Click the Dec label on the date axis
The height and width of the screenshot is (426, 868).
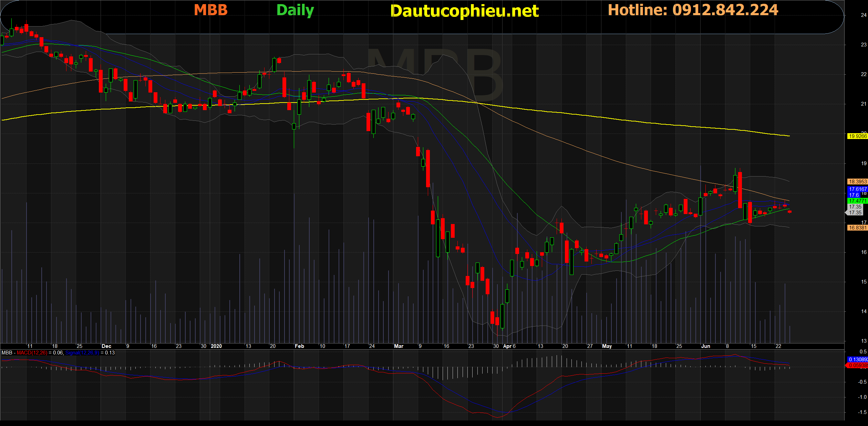point(106,346)
